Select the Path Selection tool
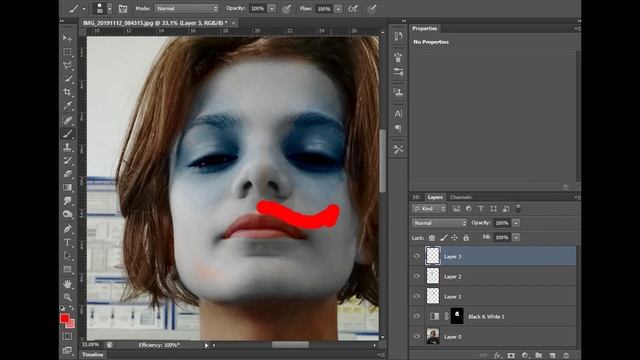Screen dimensions: 640x360 (x=67, y=256)
